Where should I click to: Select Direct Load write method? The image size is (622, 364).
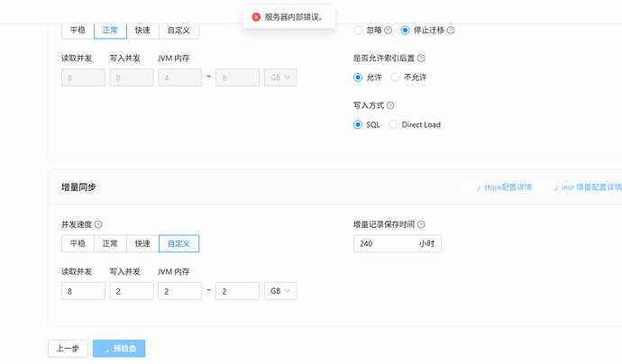pos(393,124)
